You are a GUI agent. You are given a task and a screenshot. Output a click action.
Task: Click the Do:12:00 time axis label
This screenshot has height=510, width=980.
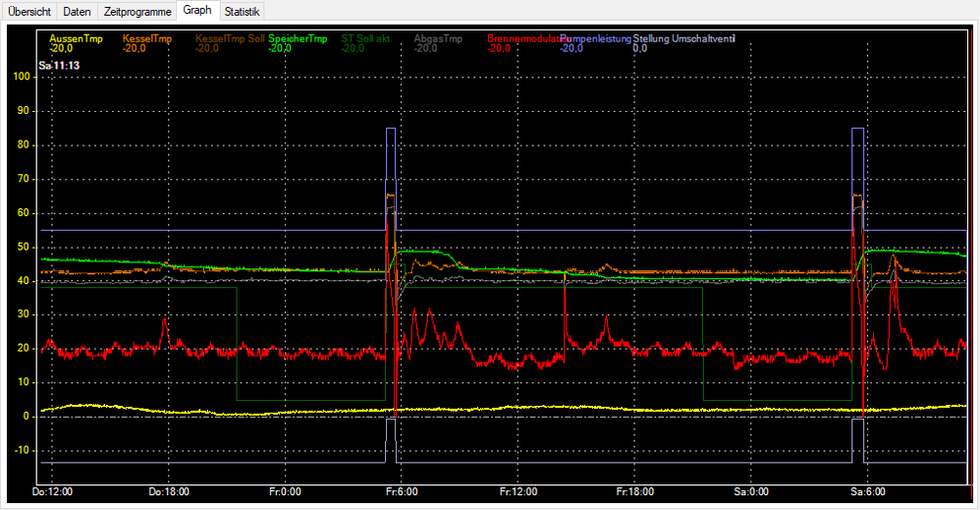point(53,490)
